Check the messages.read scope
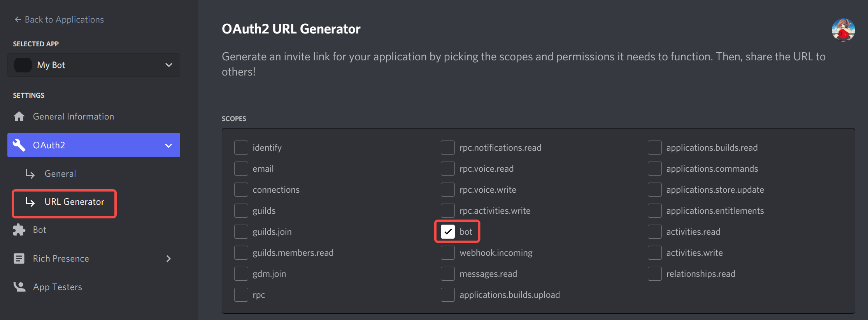Screen dimensions: 868x320 tap(448, 274)
